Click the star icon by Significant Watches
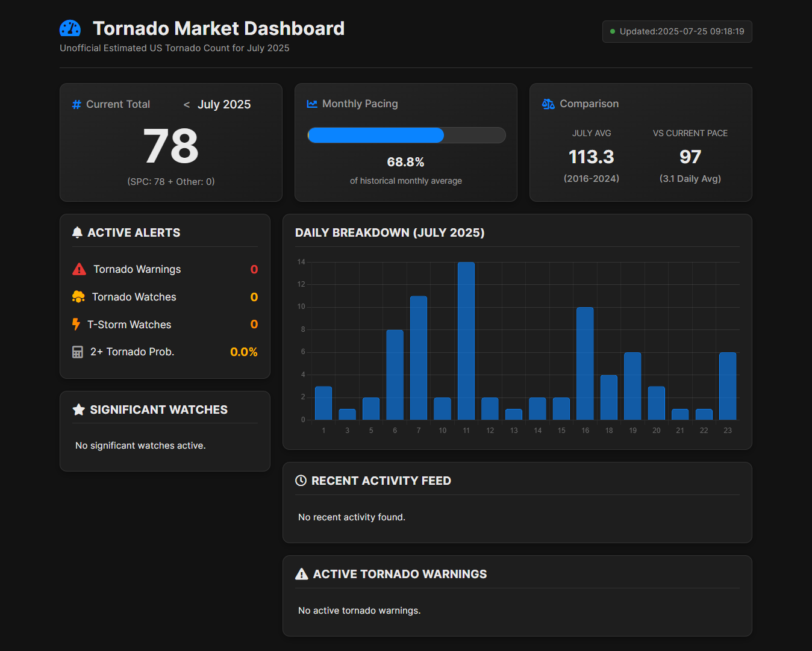This screenshot has width=812, height=651. (x=78, y=410)
